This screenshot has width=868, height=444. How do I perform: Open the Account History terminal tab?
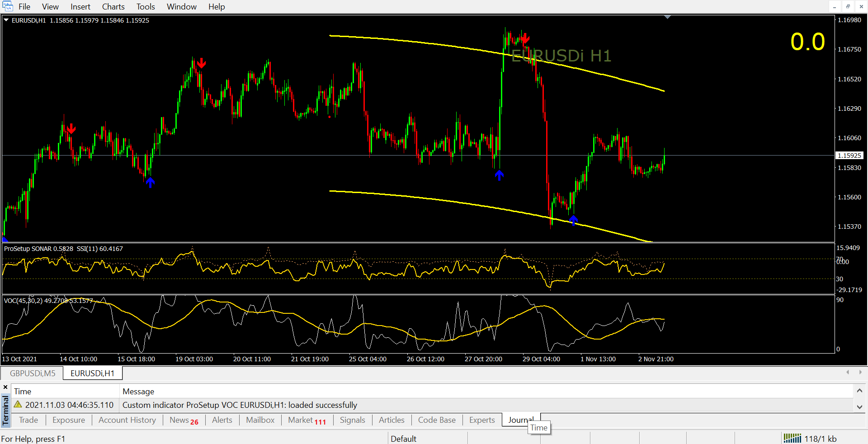pos(127,420)
